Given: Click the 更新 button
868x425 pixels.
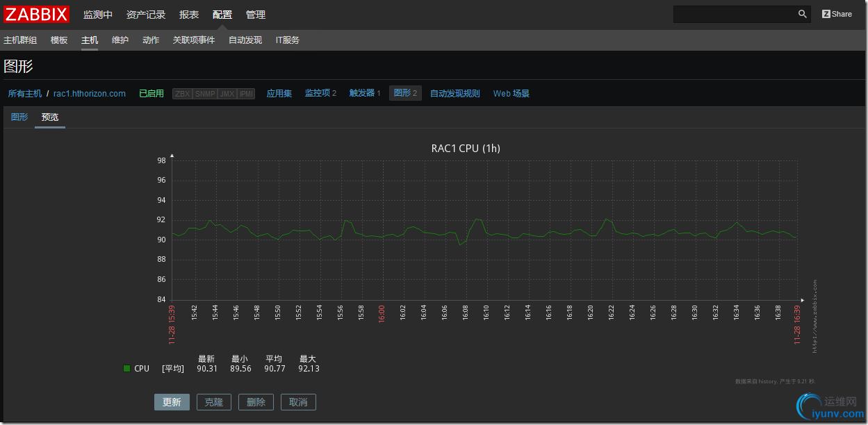Looking at the screenshot, I should click(172, 402).
